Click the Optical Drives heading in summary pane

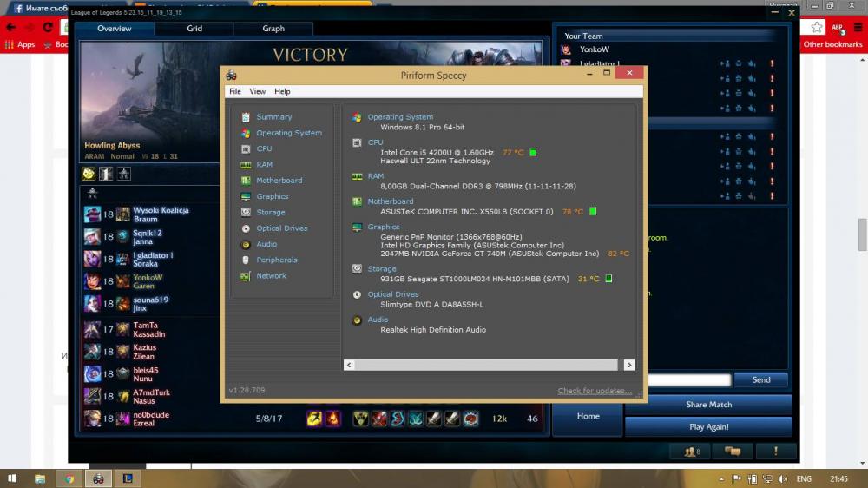(x=393, y=294)
